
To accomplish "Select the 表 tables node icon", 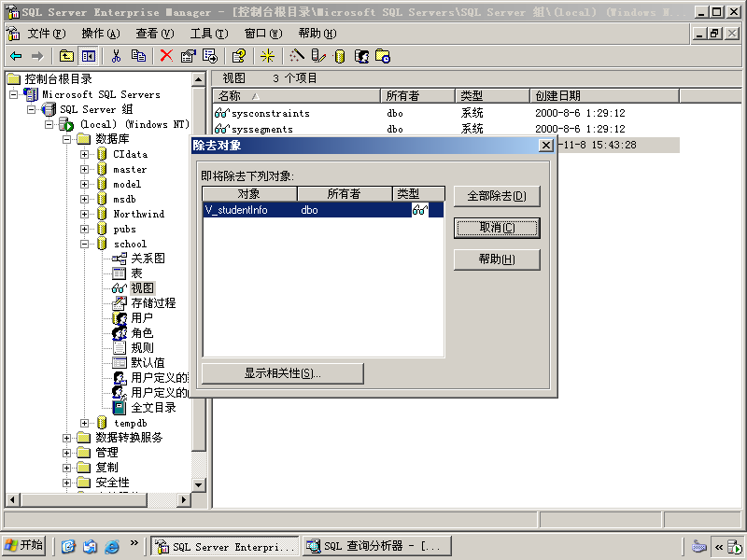I will click(x=120, y=273).
